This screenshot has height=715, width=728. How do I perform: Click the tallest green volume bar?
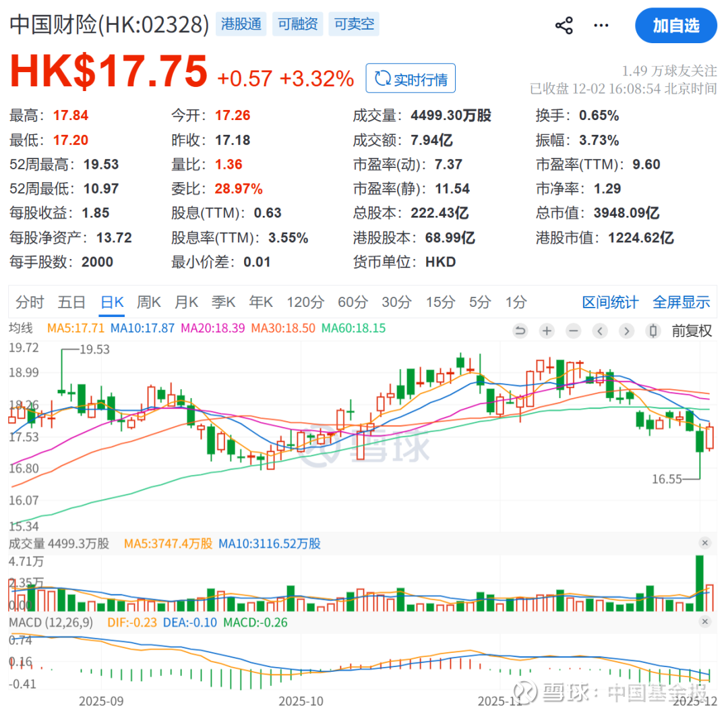(x=700, y=583)
